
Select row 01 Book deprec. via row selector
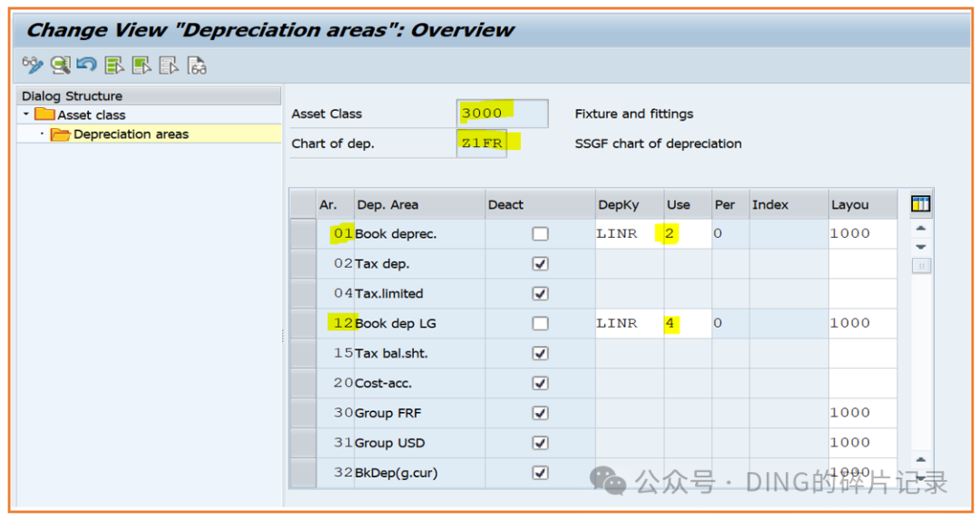coord(303,234)
